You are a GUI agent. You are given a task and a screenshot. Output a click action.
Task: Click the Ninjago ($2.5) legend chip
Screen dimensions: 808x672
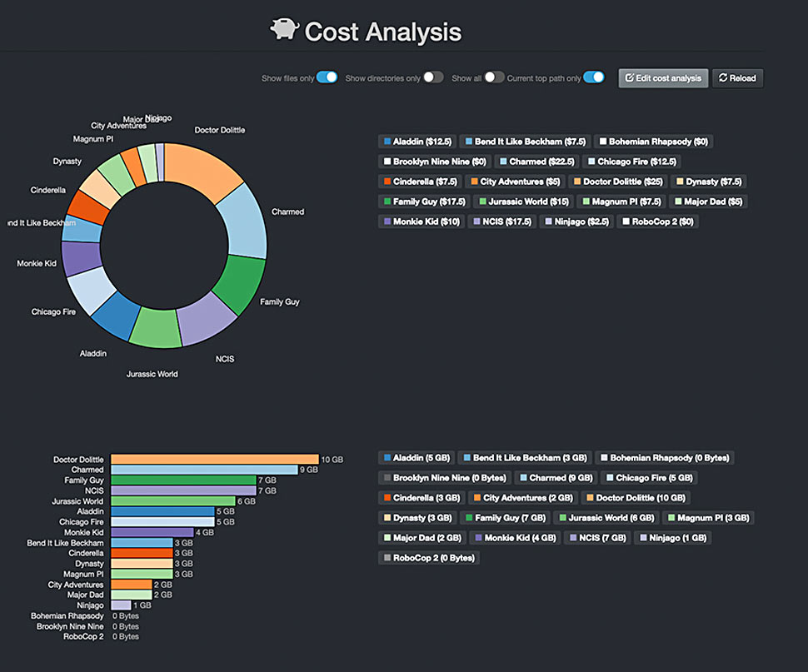click(576, 222)
